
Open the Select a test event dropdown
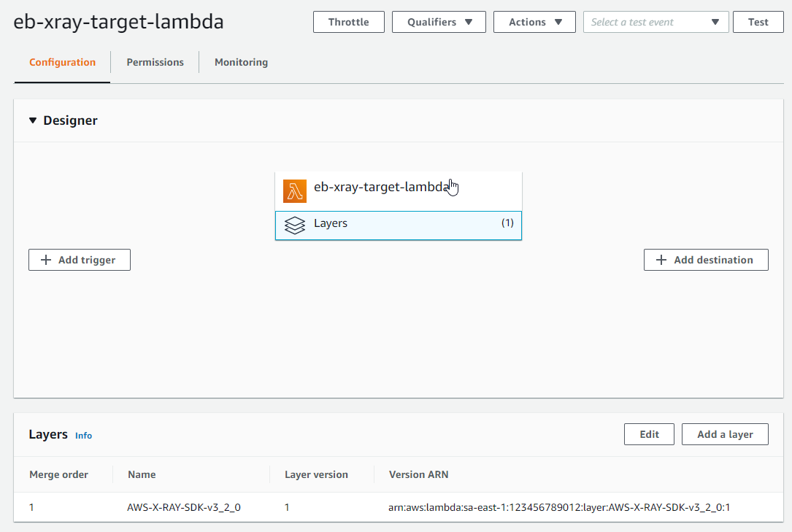[655, 22]
